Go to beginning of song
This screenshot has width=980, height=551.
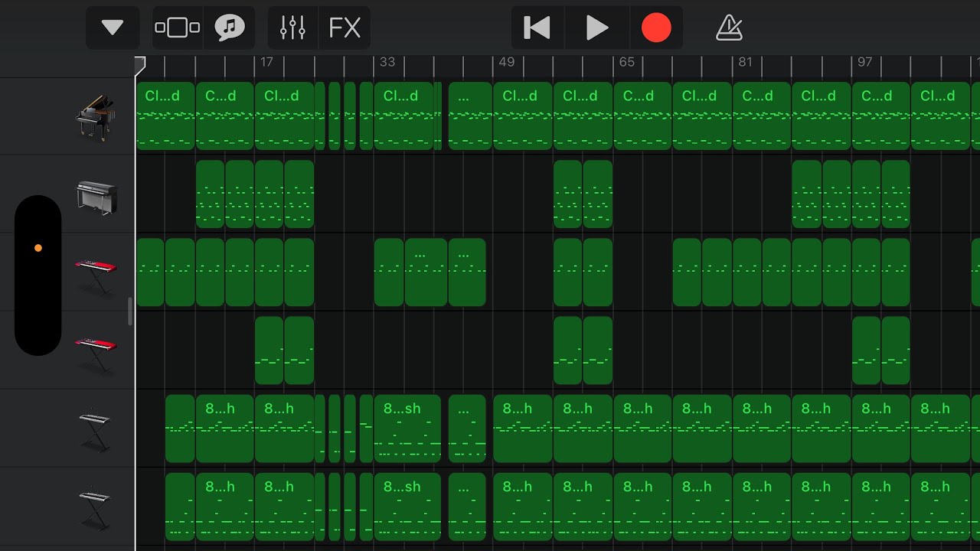(x=537, y=28)
